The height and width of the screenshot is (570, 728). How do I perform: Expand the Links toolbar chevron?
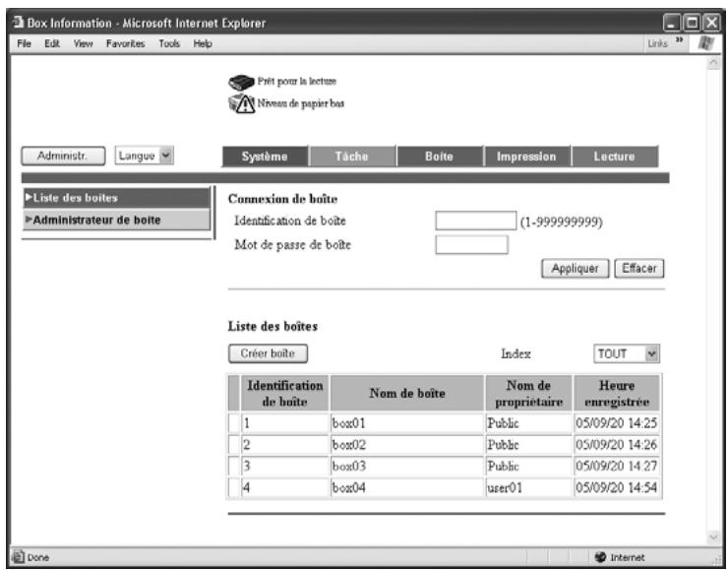[679, 40]
